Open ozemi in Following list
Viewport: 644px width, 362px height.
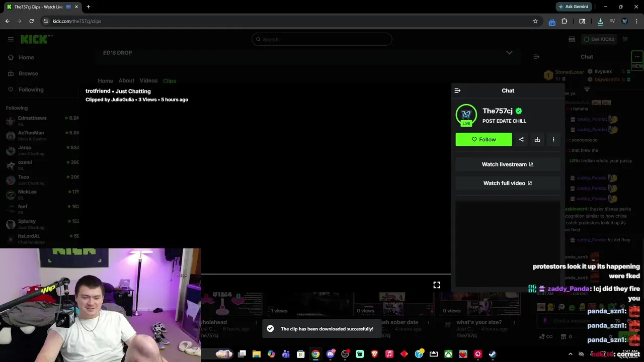(x=42, y=165)
